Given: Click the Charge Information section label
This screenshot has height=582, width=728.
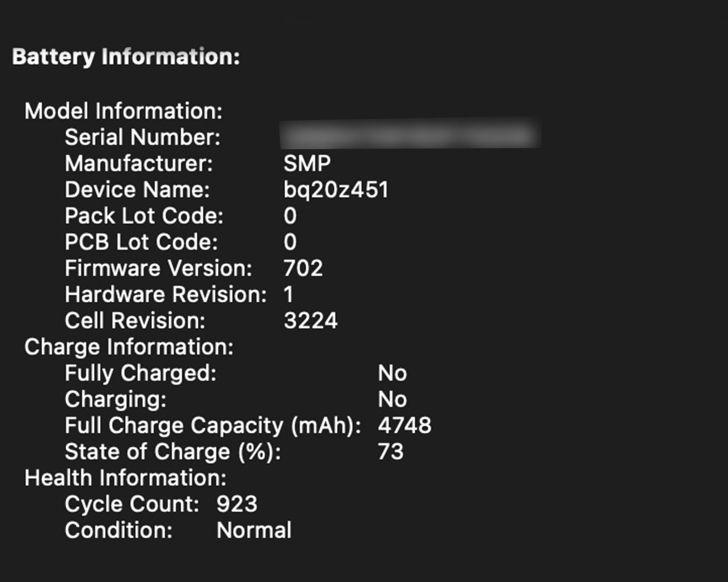Looking at the screenshot, I should click(129, 347).
